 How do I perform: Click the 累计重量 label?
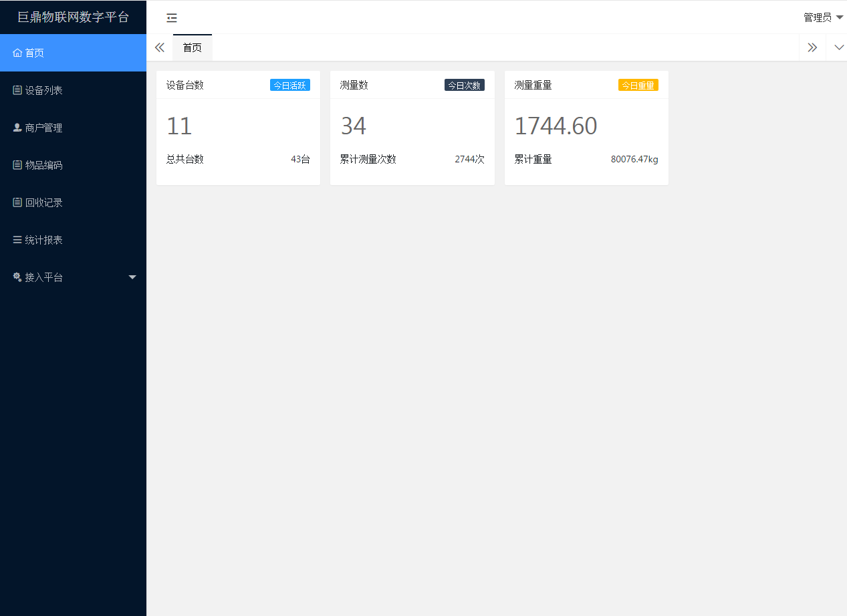[533, 159]
